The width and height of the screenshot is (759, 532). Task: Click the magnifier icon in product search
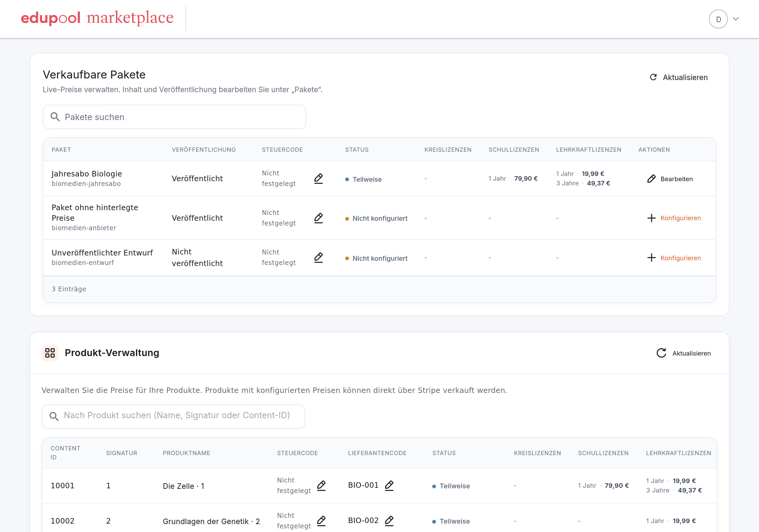click(x=54, y=416)
